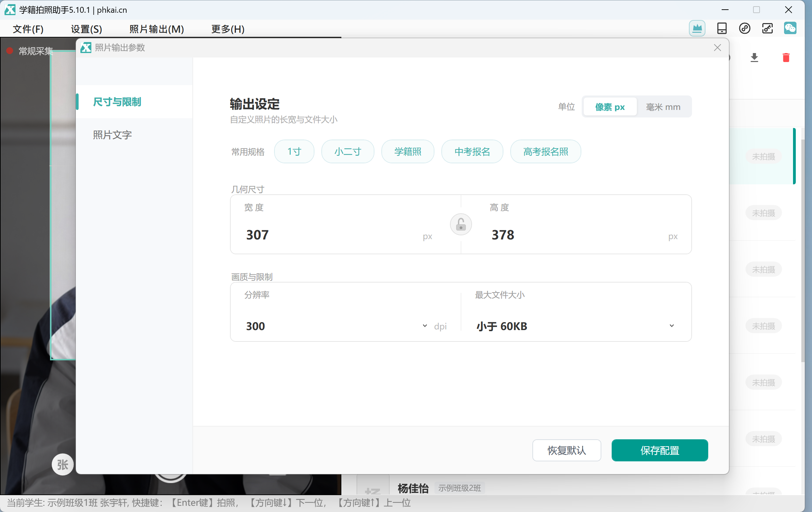Click the 示例班级2班 class tag
This screenshot has width=812, height=512.
click(x=459, y=488)
